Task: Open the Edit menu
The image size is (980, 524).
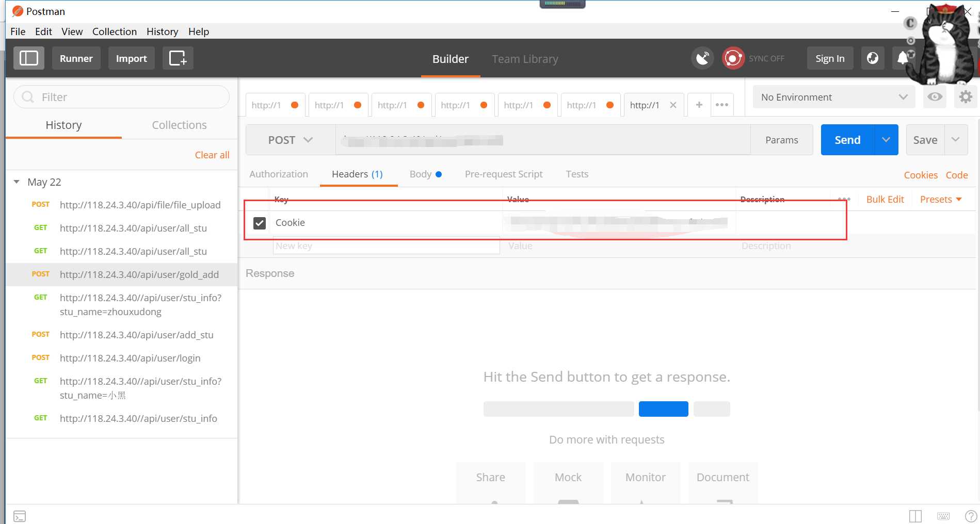Action: coord(43,31)
